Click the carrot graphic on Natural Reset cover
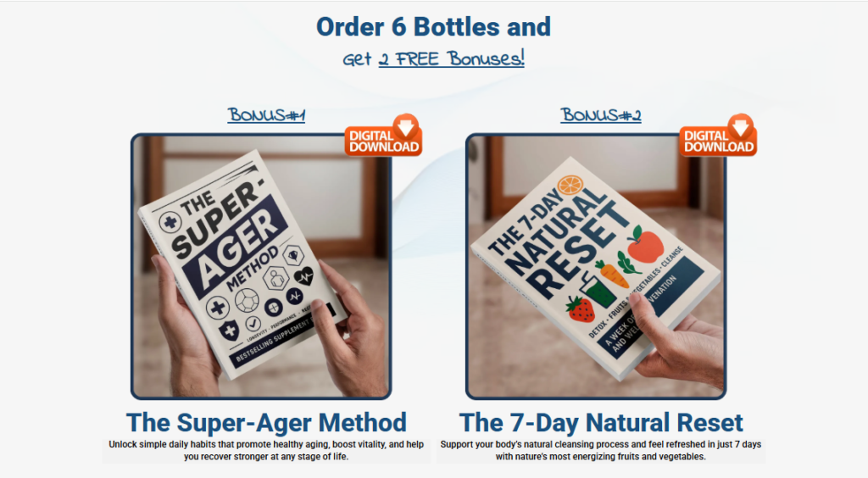This screenshot has height=478, width=868. [x=611, y=274]
